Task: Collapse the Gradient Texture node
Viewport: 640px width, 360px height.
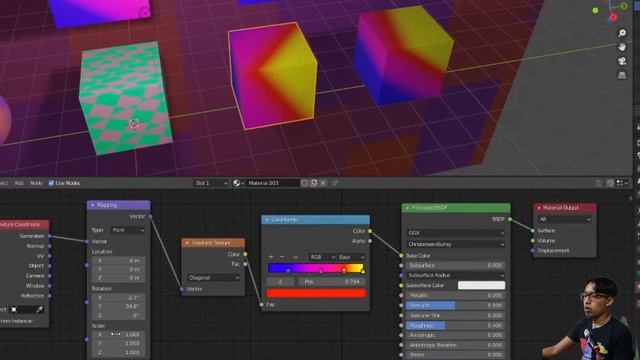Action: (187, 243)
